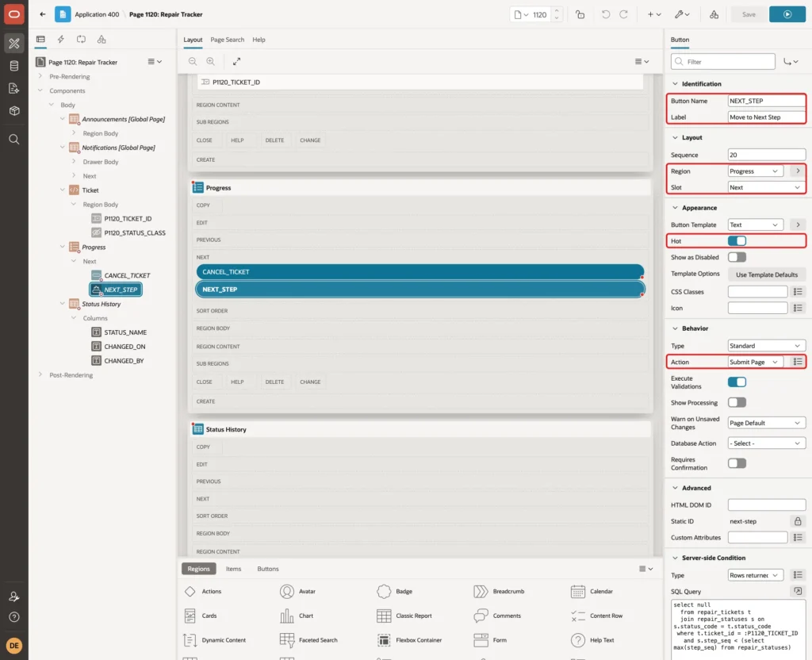Run the page with play button
The image size is (812, 660).
click(787, 14)
